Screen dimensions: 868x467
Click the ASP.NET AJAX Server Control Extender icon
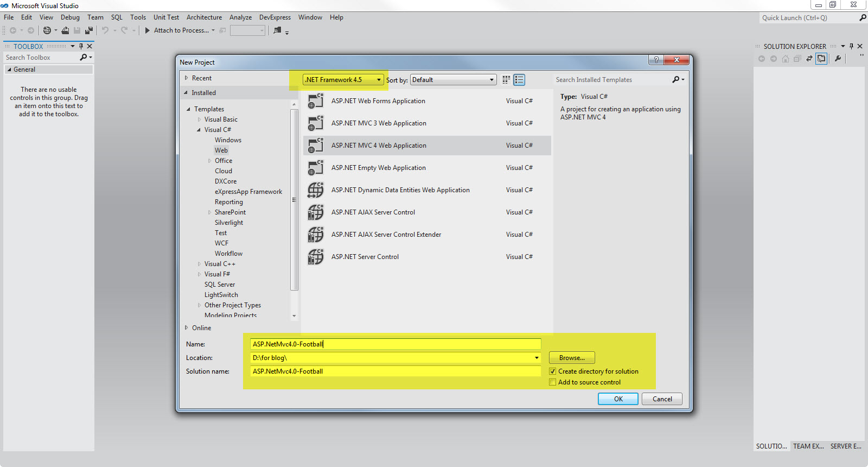tap(315, 235)
